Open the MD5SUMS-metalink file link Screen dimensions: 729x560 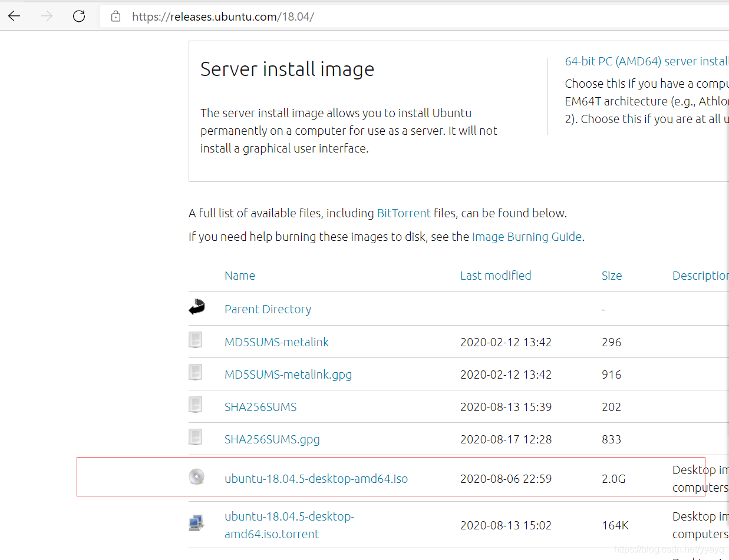click(x=276, y=342)
